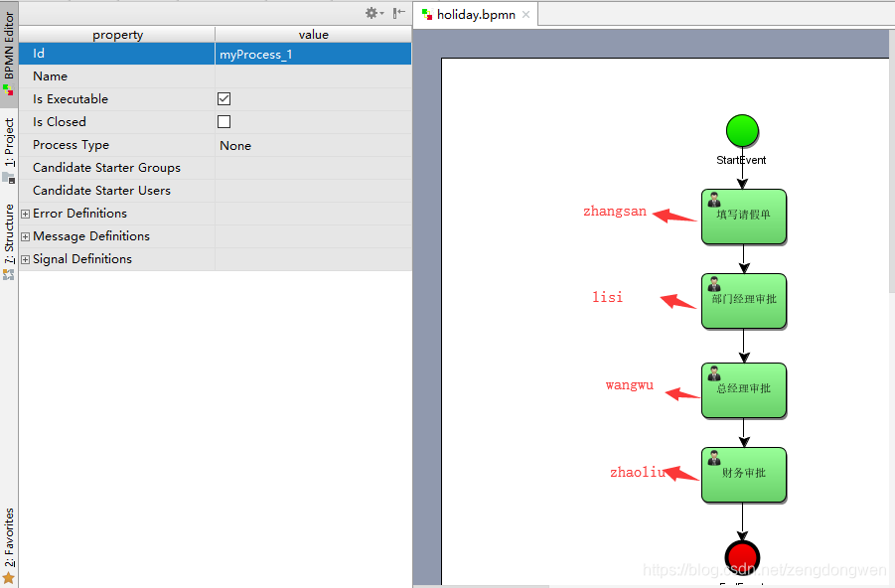Toggle the Is Executable checkbox
The width and height of the screenshot is (895, 588).
(224, 98)
